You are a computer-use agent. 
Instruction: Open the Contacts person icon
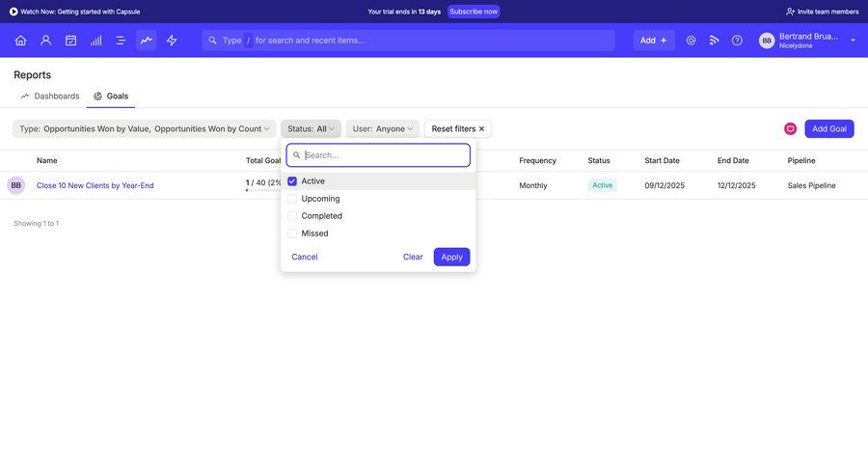(x=45, y=41)
